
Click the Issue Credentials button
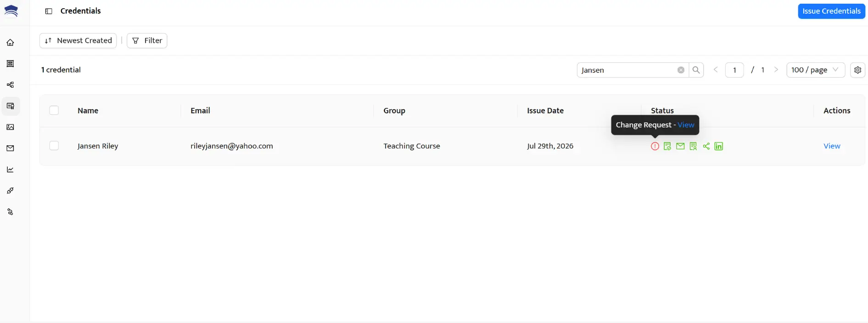coord(831,11)
